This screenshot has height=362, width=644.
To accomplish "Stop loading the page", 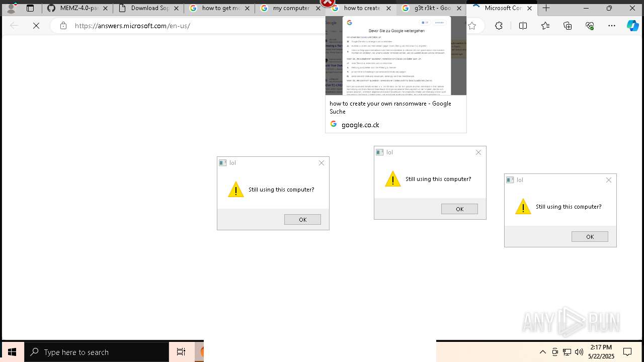I will [36, 26].
